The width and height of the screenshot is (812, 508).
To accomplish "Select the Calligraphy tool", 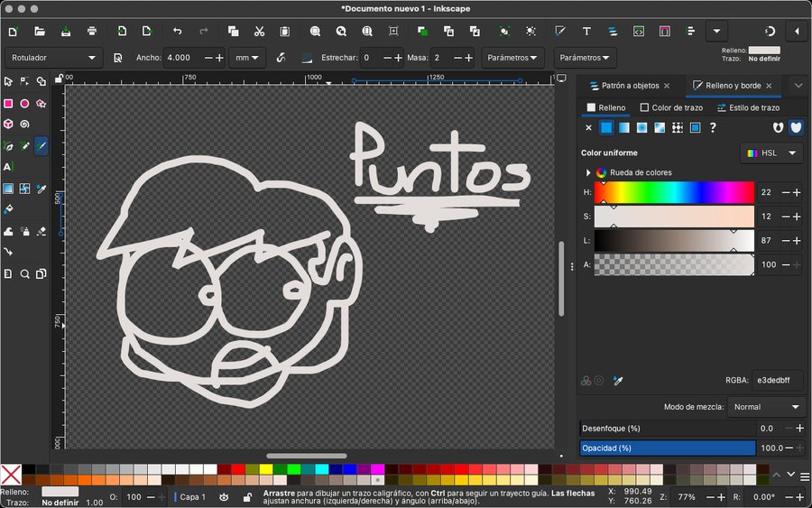I will [41, 146].
